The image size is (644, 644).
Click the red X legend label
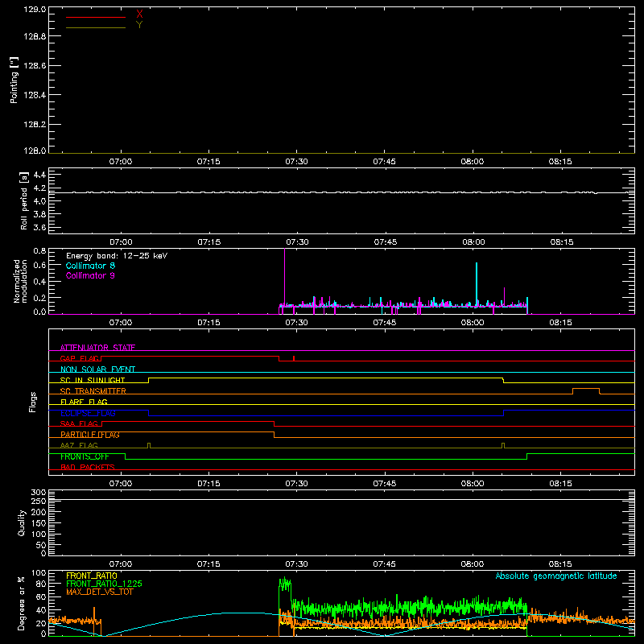coord(139,14)
